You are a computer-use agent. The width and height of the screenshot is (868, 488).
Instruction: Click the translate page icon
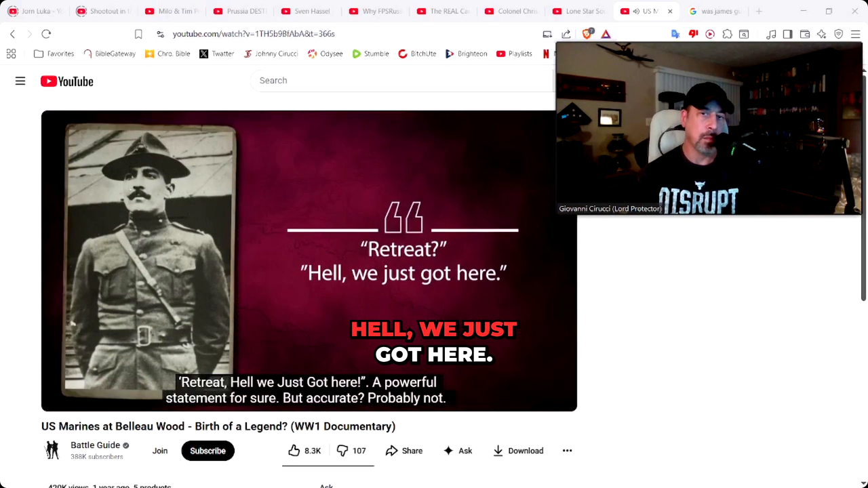pyautogui.click(x=675, y=34)
